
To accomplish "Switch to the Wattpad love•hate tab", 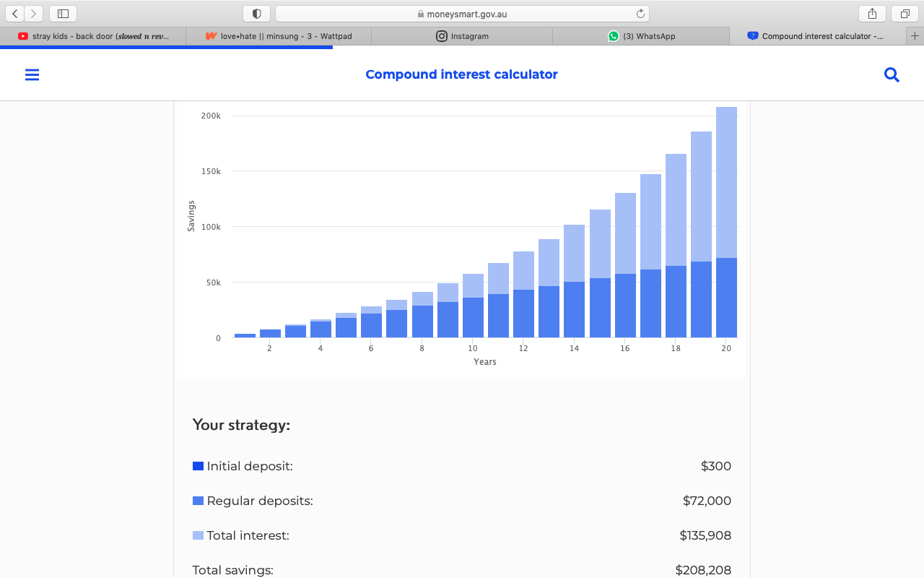I will pos(279,36).
